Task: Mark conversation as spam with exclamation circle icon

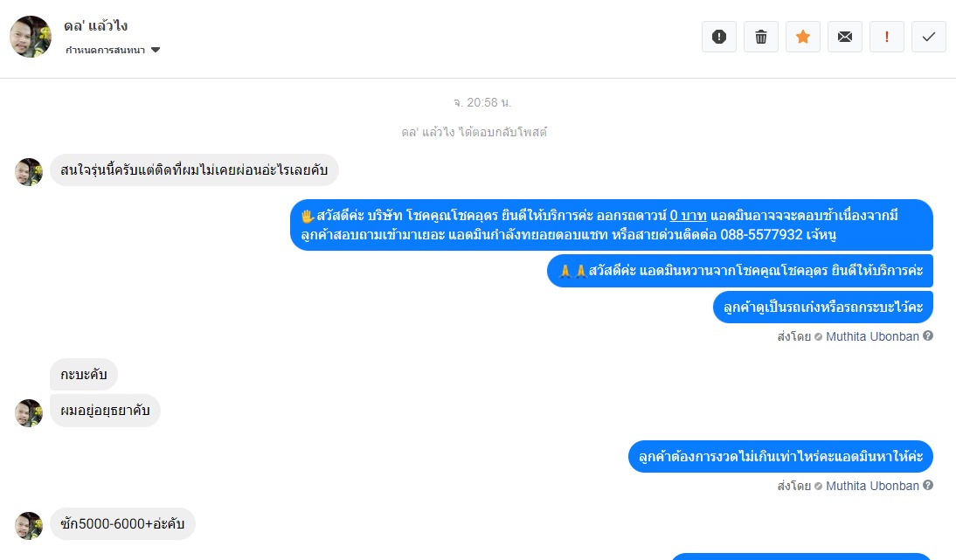Action: [x=719, y=38]
